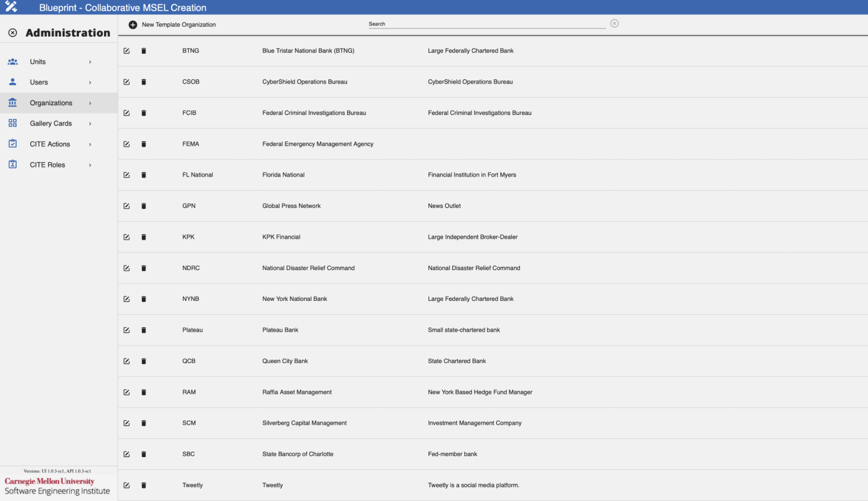This screenshot has width=868, height=501.
Task: Delete the FEMA organization entry
Action: pos(144,144)
